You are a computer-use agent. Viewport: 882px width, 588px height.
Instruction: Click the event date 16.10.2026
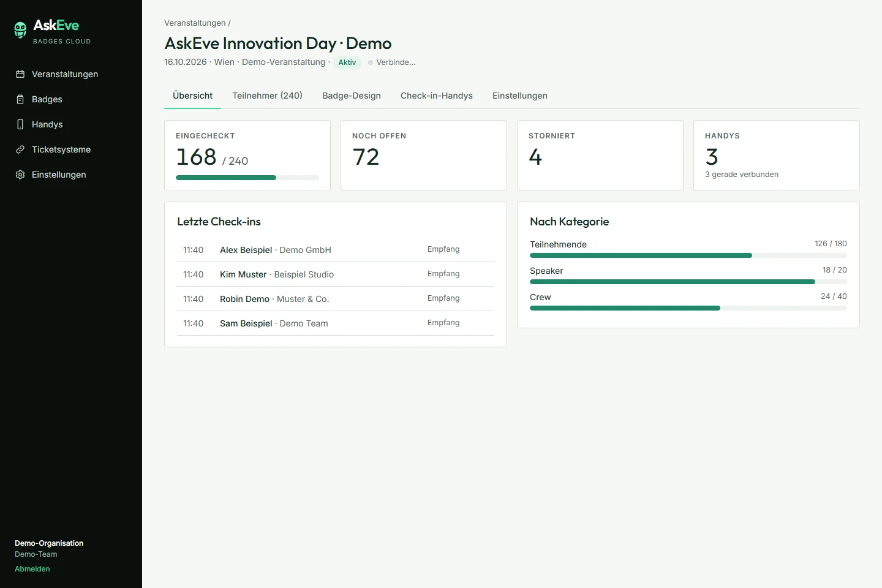pos(186,62)
